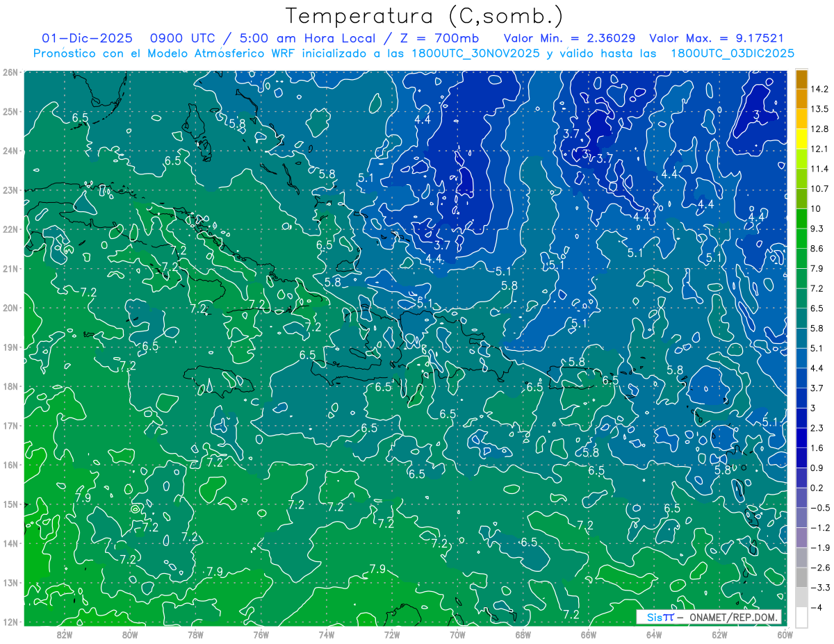Click the '66W' longitude label
This screenshot has width=834, height=644.
click(x=588, y=634)
